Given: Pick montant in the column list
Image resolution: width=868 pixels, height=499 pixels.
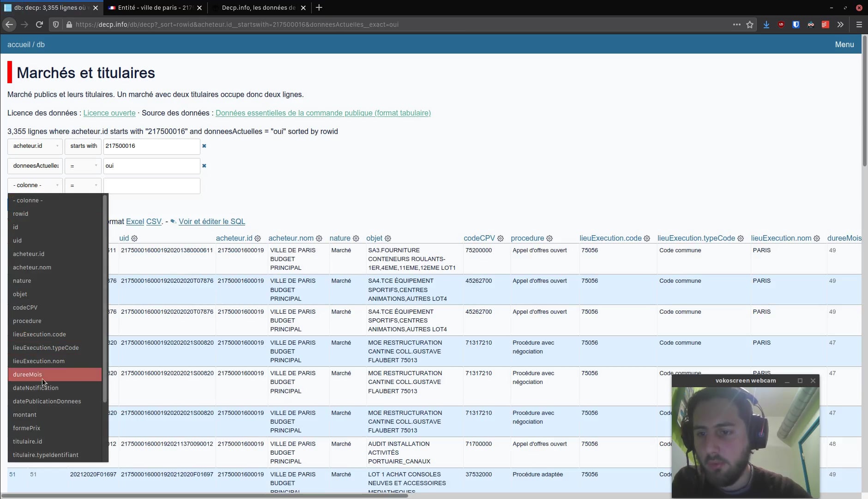Looking at the screenshot, I should (x=55, y=415).
